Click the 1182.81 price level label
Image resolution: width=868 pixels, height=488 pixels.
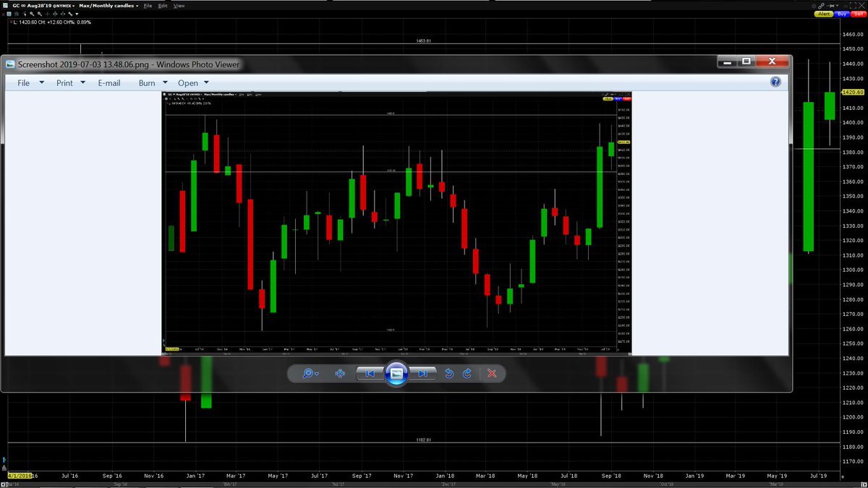click(424, 440)
